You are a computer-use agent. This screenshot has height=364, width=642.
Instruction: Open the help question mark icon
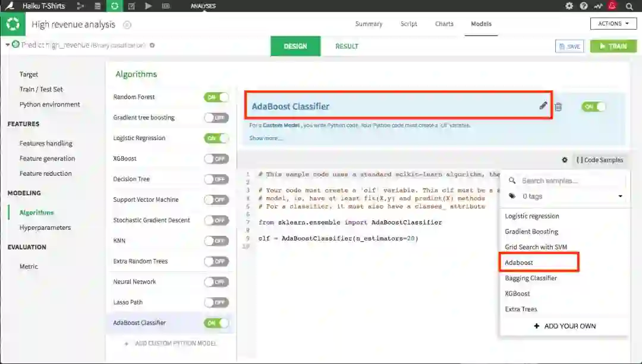(584, 6)
